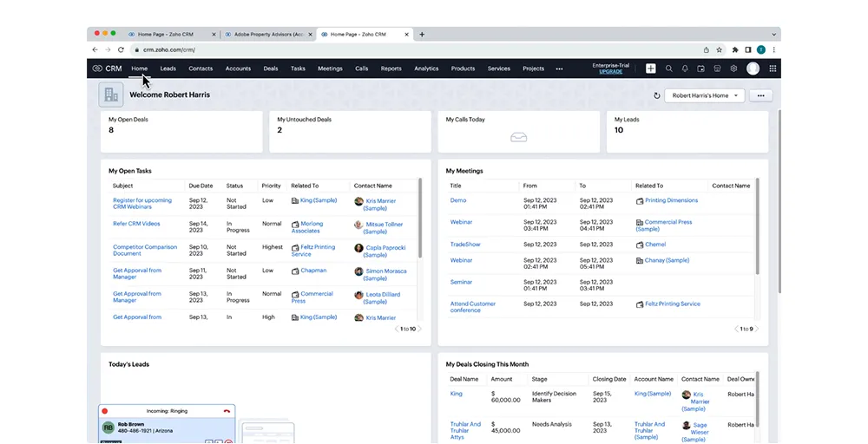Click the red hang-up phone icon

[227, 411]
